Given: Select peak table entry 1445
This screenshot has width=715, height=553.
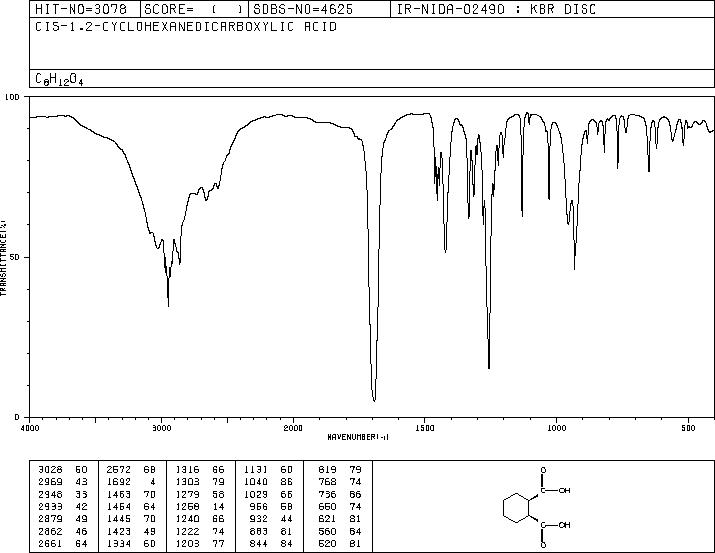Looking at the screenshot, I should point(119,519).
